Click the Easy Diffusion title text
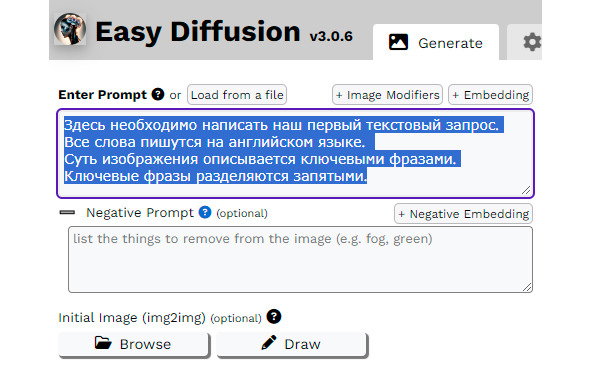Screen dimensions: 591x365 pos(198,32)
